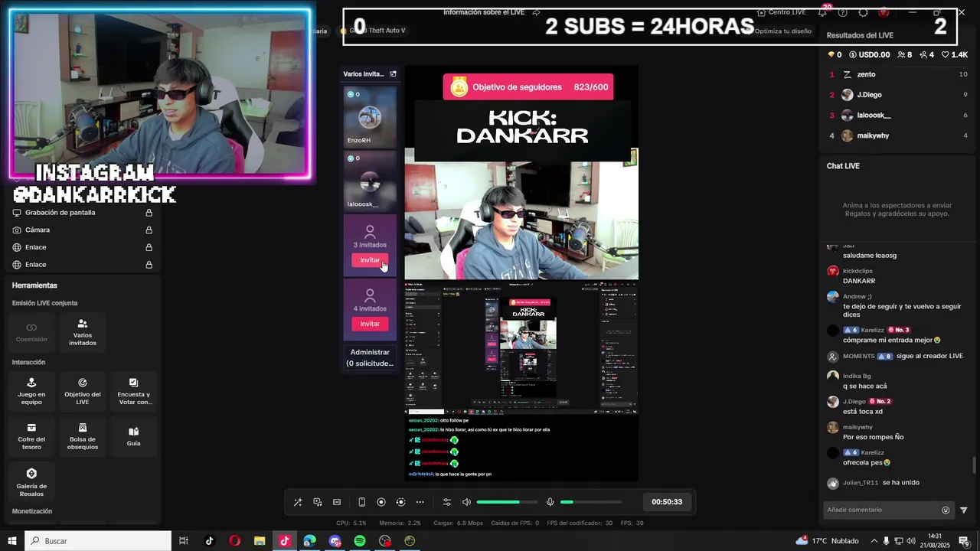Open more options ellipsis in bottom toolbar
Image resolution: width=980 pixels, height=551 pixels.
(420, 502)
